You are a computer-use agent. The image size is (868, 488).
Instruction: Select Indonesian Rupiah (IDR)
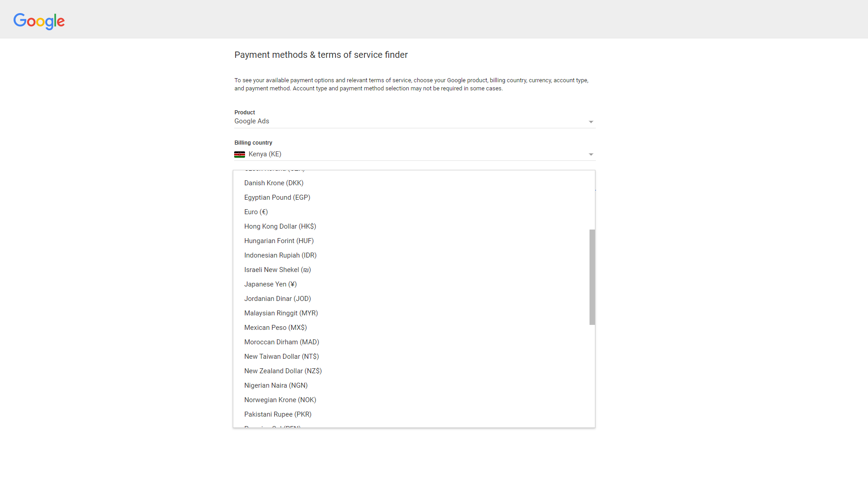[280, 255]
